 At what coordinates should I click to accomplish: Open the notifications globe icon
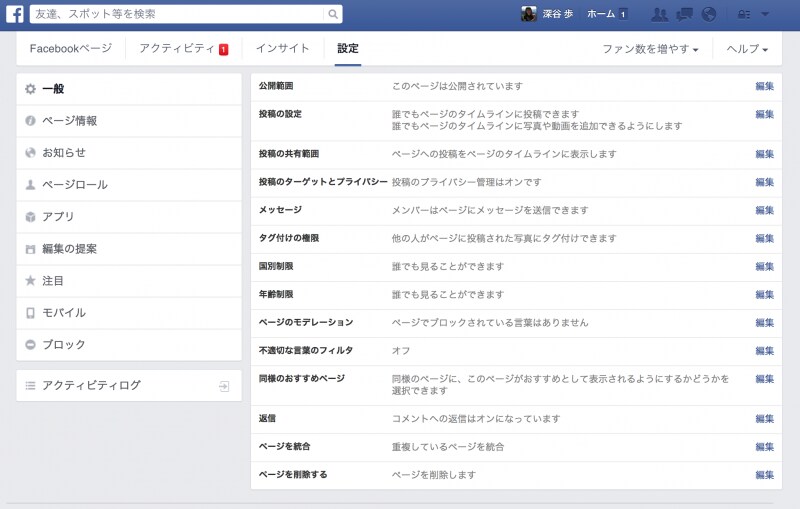tap(709, 14)
